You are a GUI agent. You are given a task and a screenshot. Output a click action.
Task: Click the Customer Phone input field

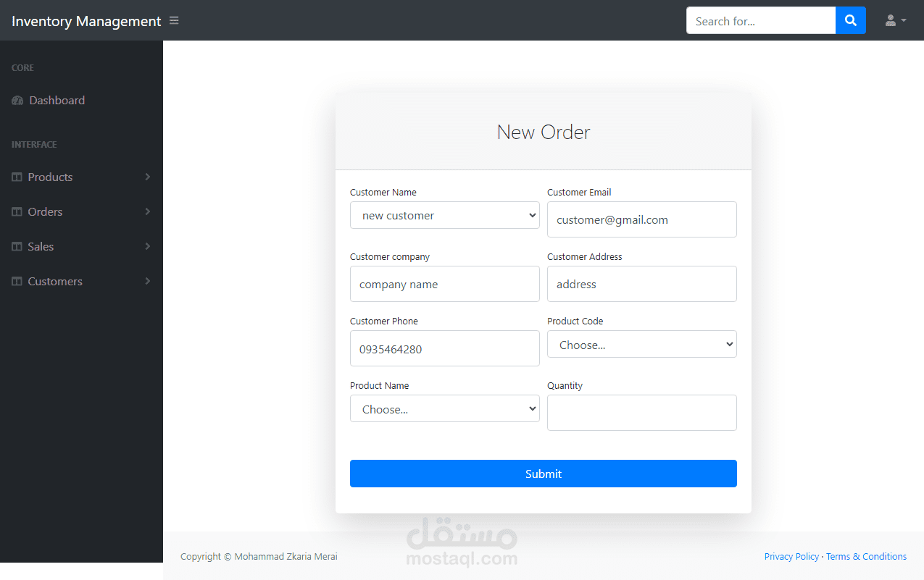445,348
